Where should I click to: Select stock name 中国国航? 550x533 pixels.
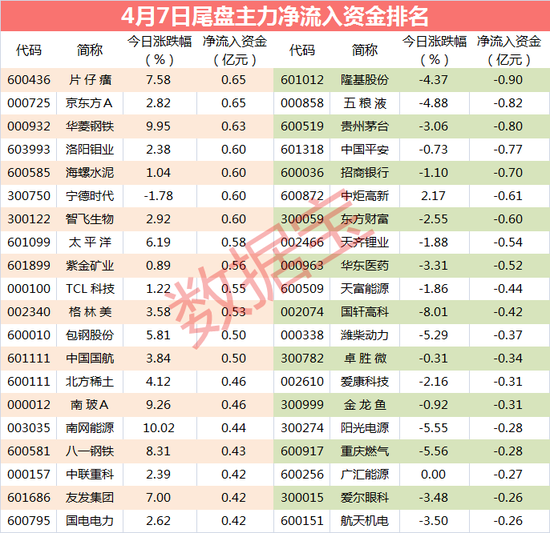coord(90,358)
